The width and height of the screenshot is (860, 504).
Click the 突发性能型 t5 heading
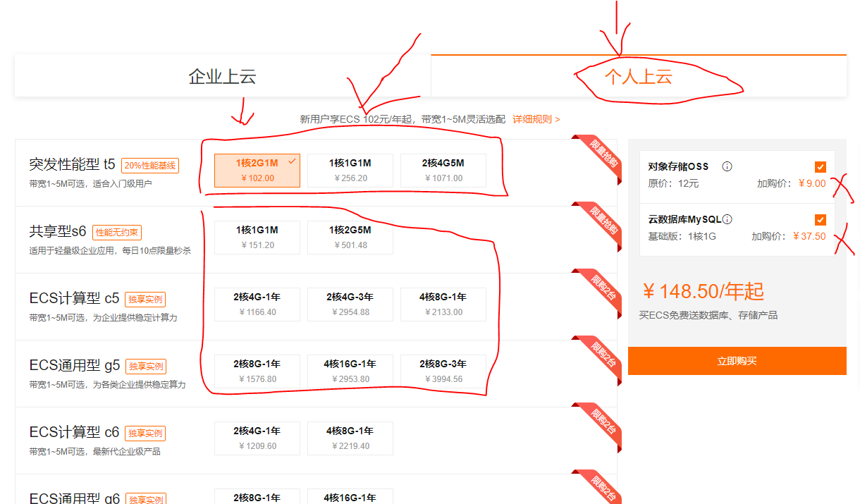72,165
